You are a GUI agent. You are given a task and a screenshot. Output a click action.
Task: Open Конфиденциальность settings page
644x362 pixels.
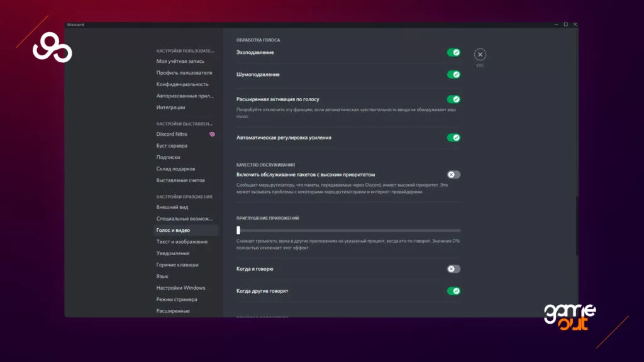pyautogui.click(x=182, y=84)
